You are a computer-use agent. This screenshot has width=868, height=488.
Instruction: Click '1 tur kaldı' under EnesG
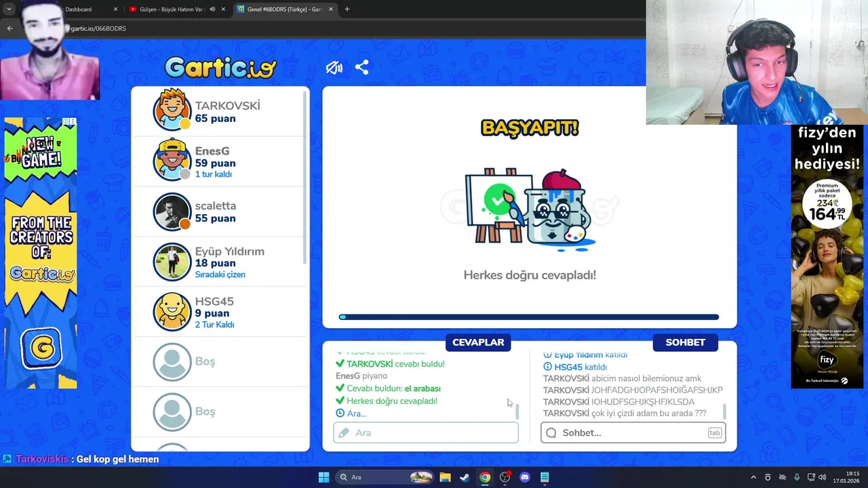coord(214,174)
